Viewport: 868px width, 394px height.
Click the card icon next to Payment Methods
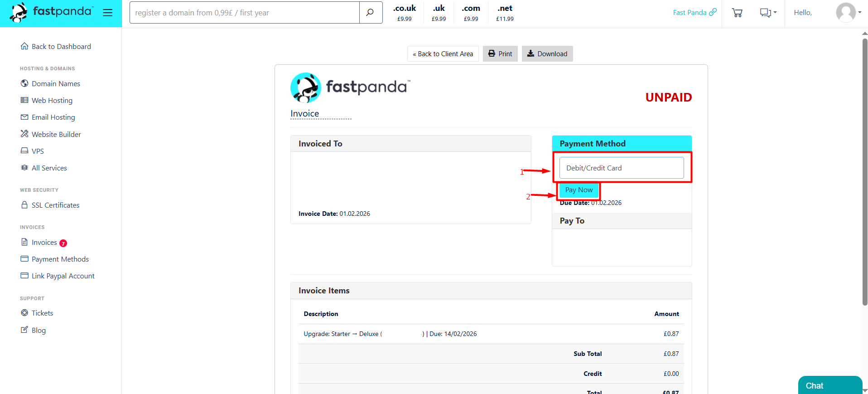point(24,259)
